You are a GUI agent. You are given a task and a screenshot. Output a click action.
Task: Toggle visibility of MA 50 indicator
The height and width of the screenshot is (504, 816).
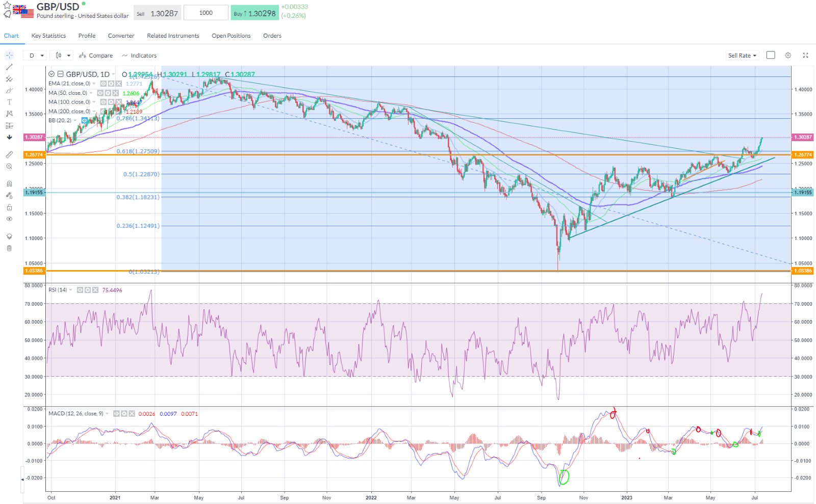pyautogui.click(x=100, y=93)
